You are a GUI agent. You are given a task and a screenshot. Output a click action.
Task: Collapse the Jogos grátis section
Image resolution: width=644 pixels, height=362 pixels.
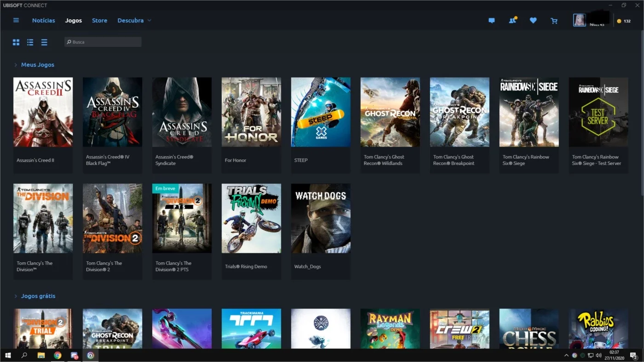(16, 296)
